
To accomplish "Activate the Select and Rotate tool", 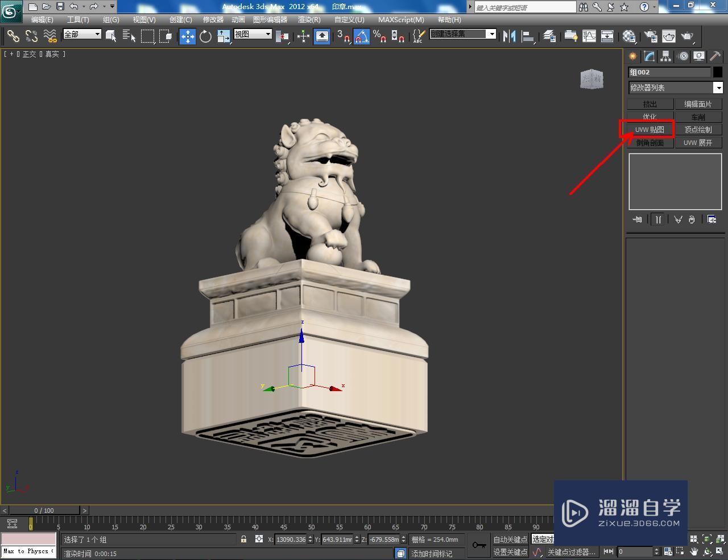I will click(205, 36).
